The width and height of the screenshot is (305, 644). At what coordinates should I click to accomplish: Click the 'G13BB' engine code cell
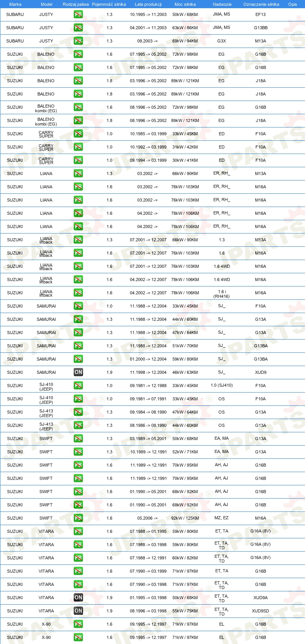(261, 28)
